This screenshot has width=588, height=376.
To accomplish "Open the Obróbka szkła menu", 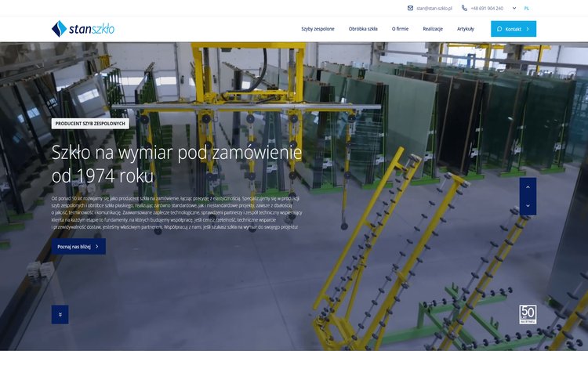I will coord(363,29).
